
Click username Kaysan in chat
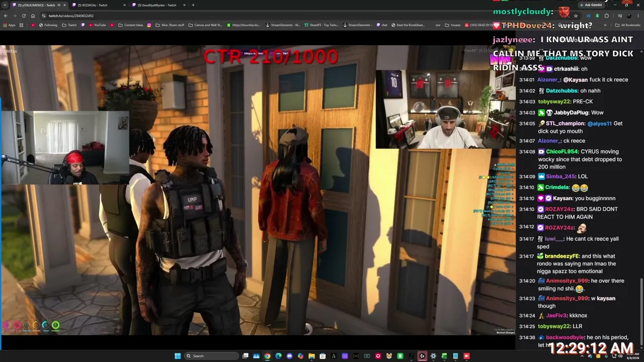point(563,198)
